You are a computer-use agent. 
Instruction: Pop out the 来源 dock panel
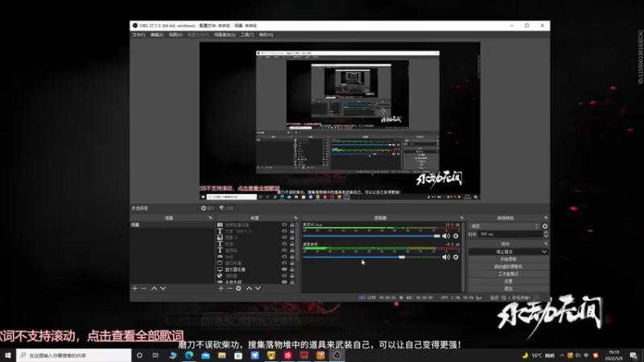[x=295, y=218]
